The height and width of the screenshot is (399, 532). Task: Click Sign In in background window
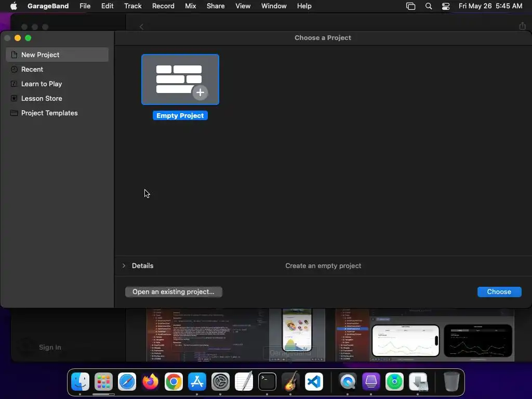pos(50,347)
